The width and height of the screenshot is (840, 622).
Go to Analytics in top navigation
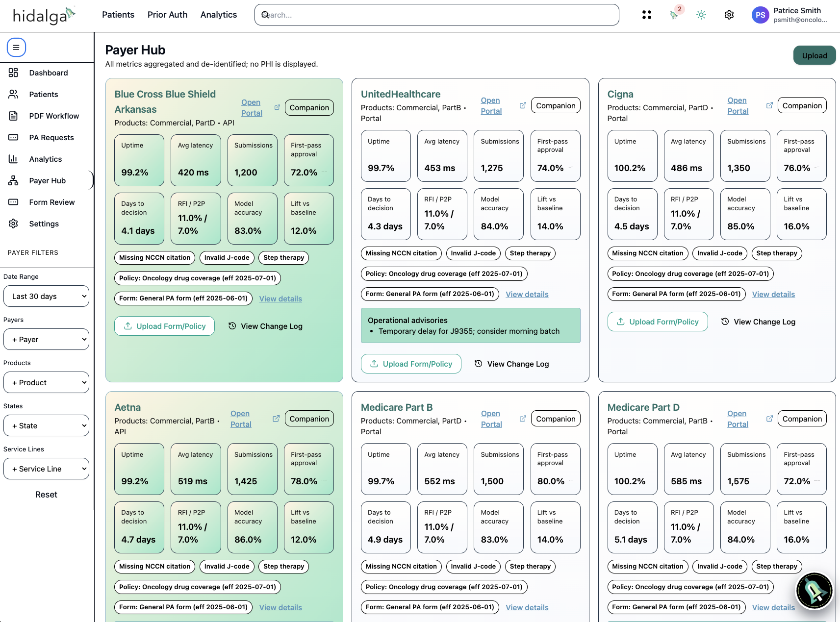(x=219, y=15)
